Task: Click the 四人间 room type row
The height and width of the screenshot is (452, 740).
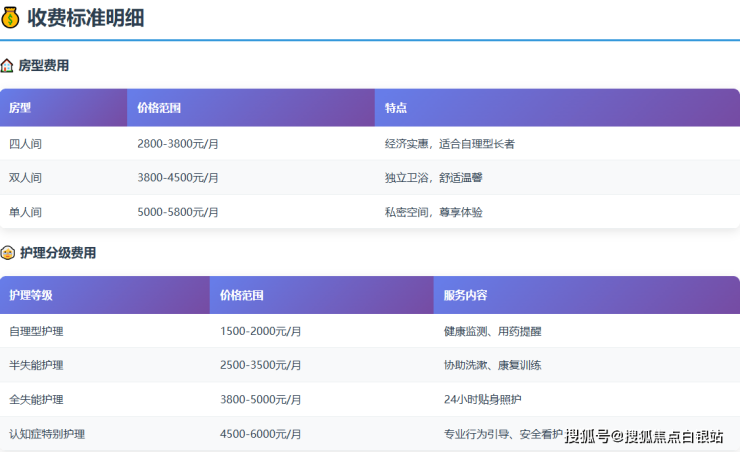Action: 25,144
